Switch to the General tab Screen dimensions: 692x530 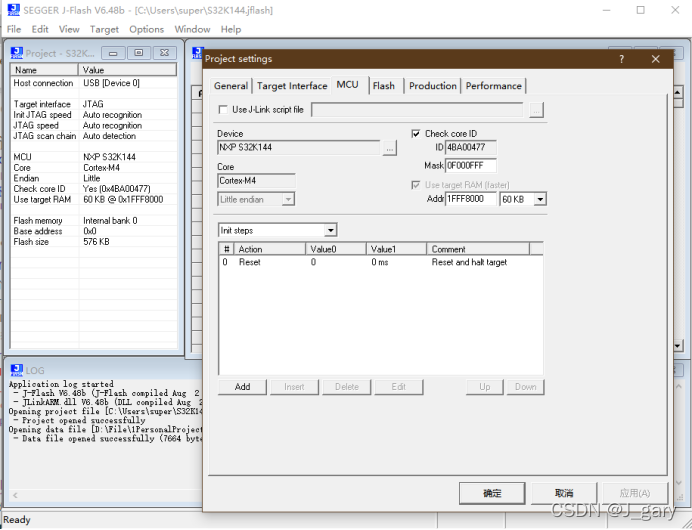(x=231, y=86)
